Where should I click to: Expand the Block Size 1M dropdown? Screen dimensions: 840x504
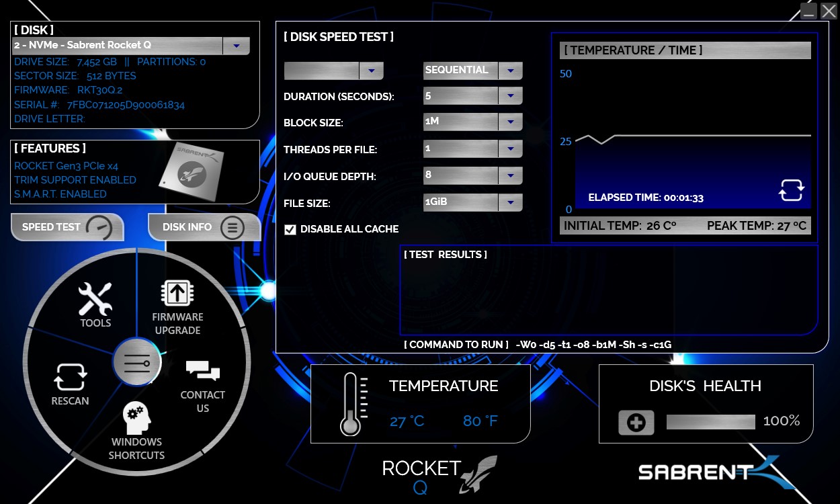pos(511,122)
